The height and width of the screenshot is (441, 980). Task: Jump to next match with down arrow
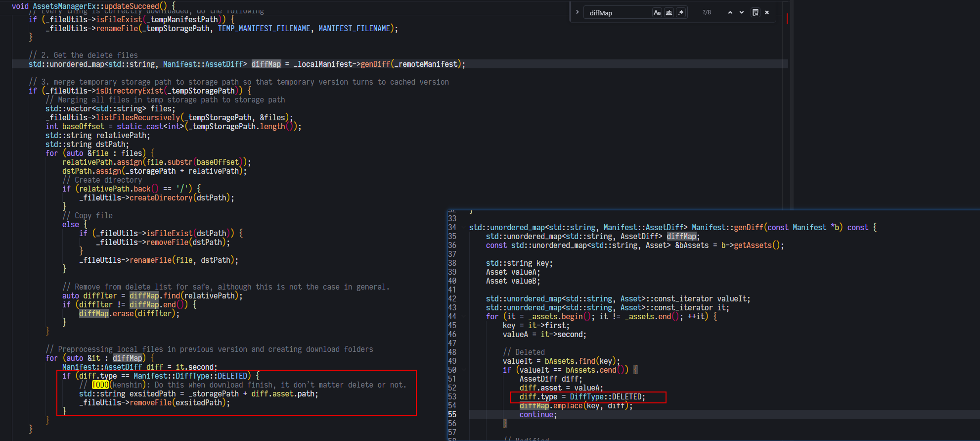click(742, 12)
